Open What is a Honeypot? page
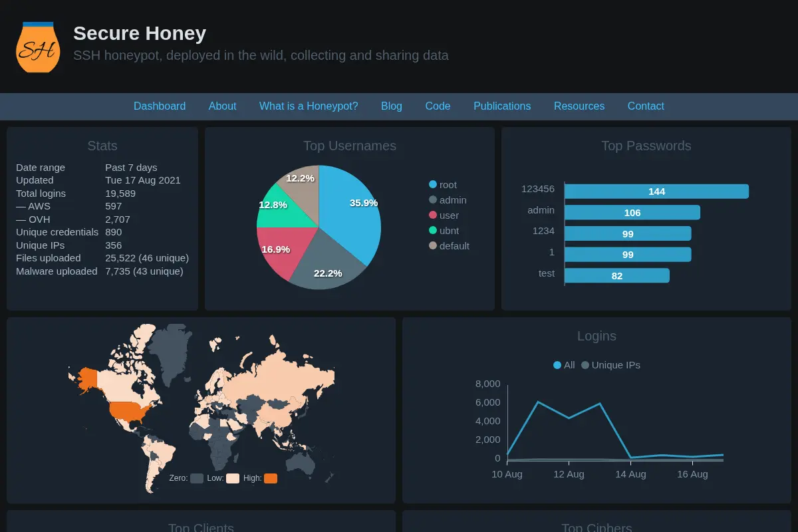Screen dimensions: 798x532 pyautogui.click(x=309, y=106)
